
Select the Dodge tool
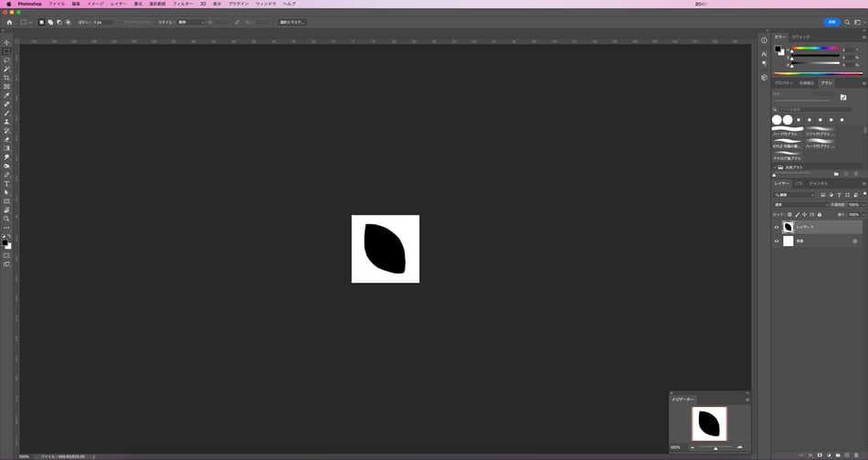6,166
